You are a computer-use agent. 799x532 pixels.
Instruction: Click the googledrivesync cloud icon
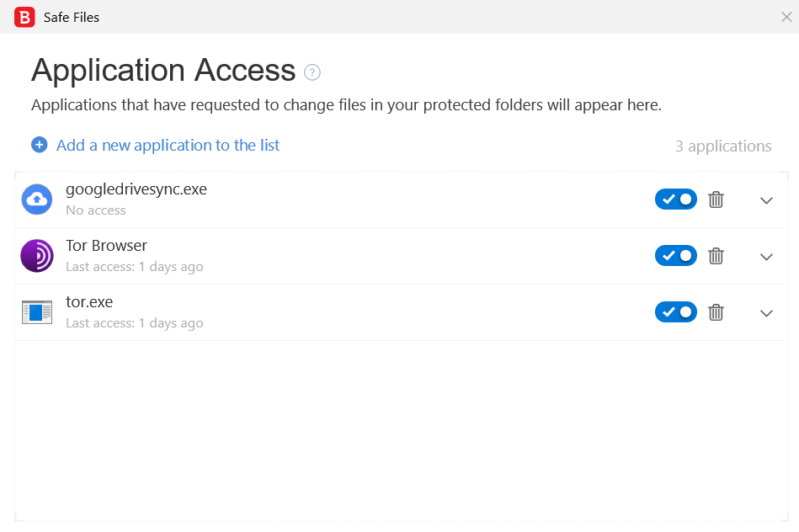[37, 199]
